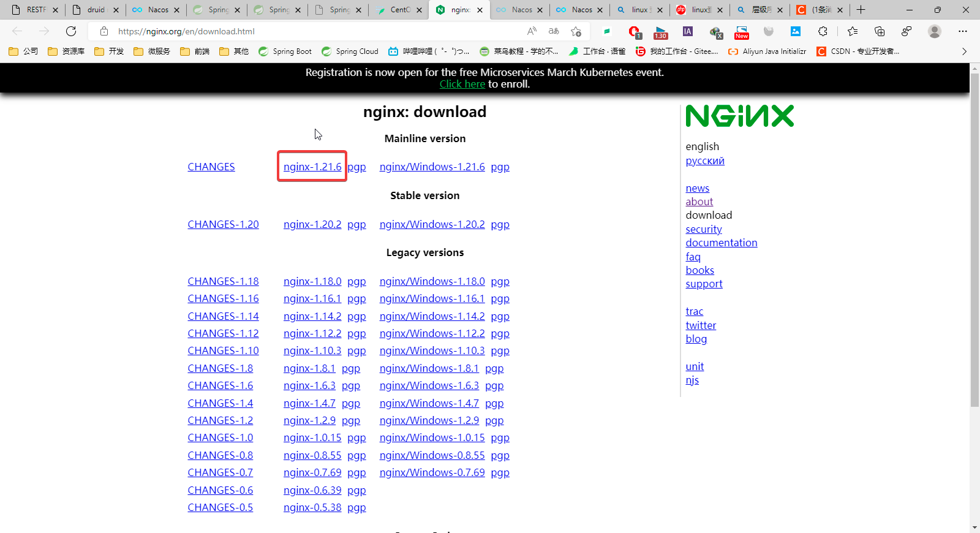Close the druid tab
The image size is (980, 533).
(116, 10)
